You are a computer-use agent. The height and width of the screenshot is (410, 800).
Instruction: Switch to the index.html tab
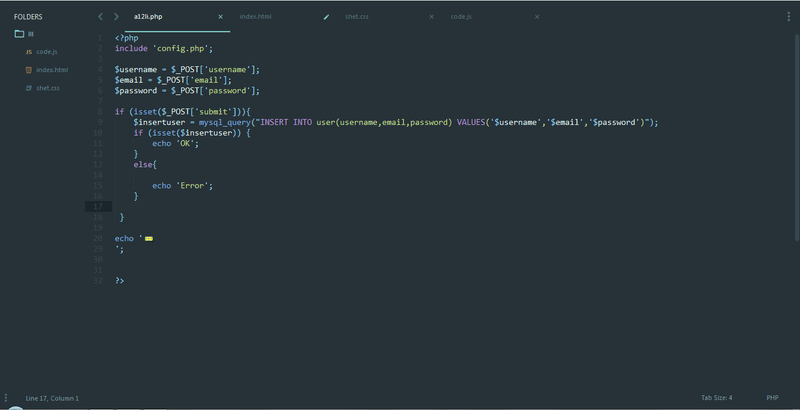point(256,17)
